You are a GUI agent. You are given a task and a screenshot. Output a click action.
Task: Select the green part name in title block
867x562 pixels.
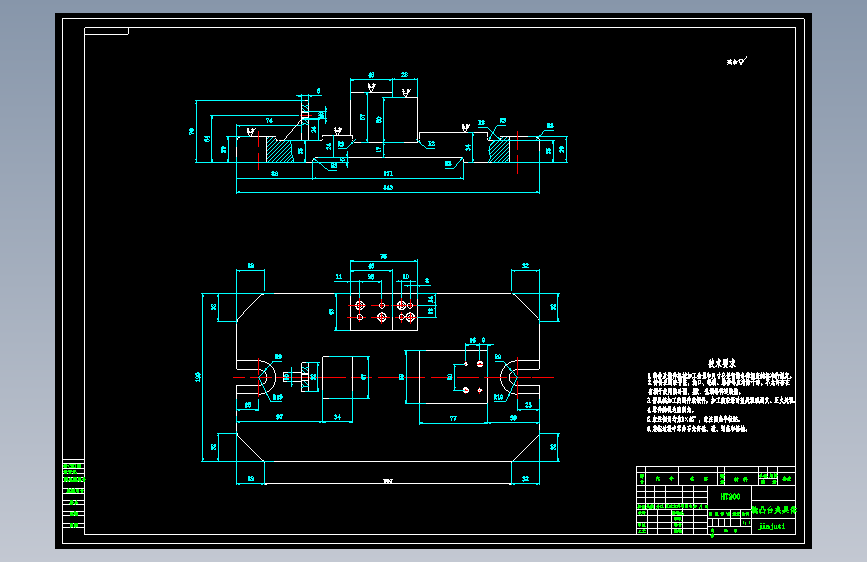pyautogui.click(x=774, y=510)
